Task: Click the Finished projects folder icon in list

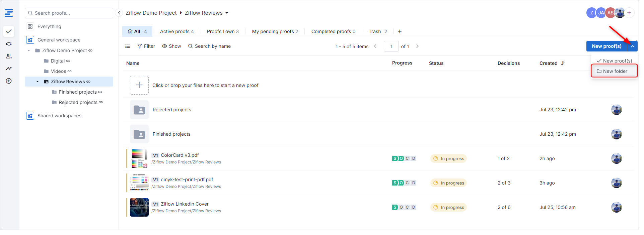Action: point(139,134)
